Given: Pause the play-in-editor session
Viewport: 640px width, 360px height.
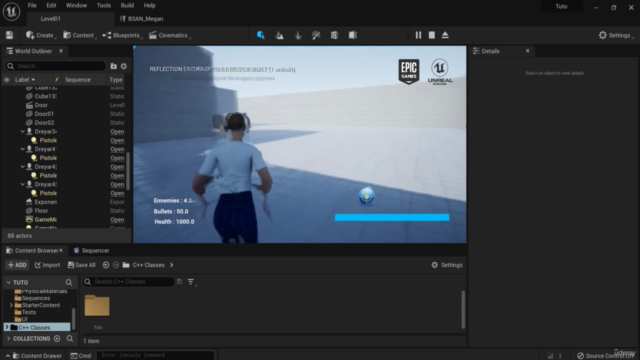Looking at the screenshot, I should point(418,35).
